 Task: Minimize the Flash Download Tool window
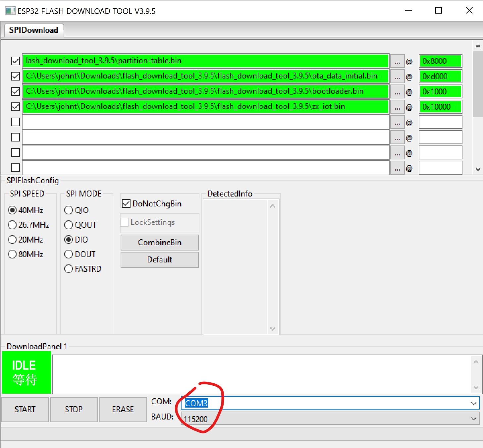point(408,11)
